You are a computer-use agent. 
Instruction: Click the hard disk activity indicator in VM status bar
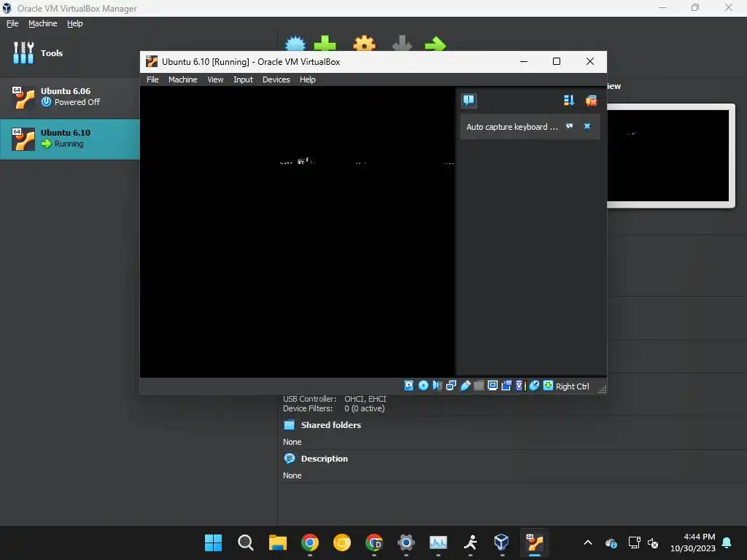(x=409, y=385)
